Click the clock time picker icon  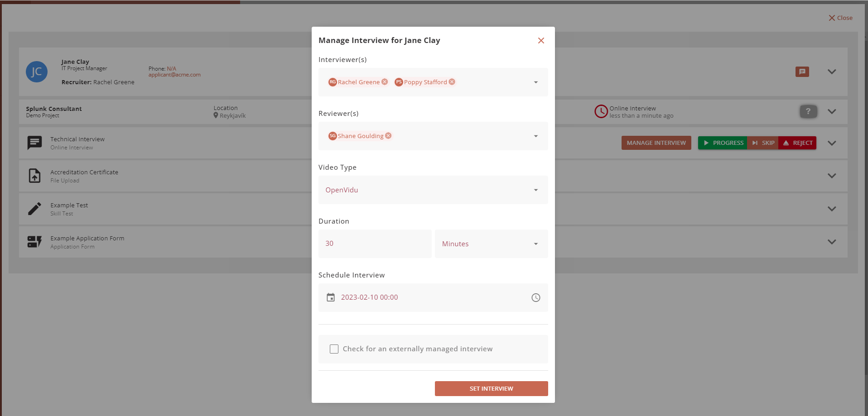535,297
